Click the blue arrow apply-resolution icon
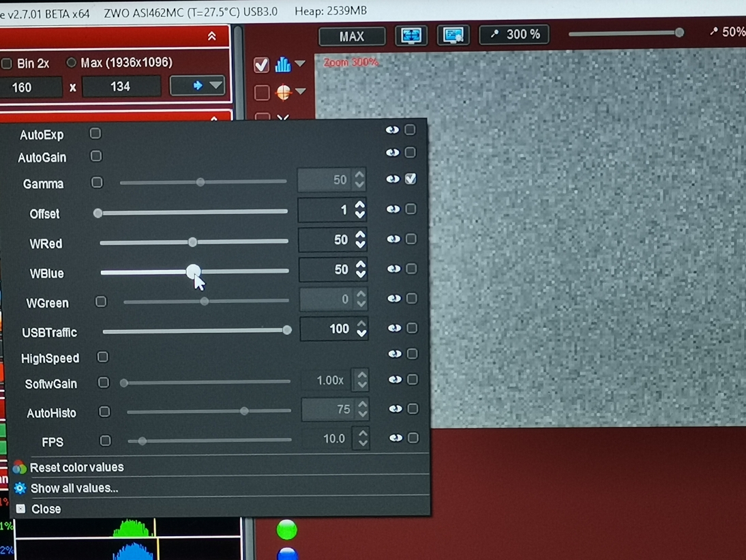Image resolution: width=746 pixels, height=560 pixels. pyautogui.click(x=198, y=86)
